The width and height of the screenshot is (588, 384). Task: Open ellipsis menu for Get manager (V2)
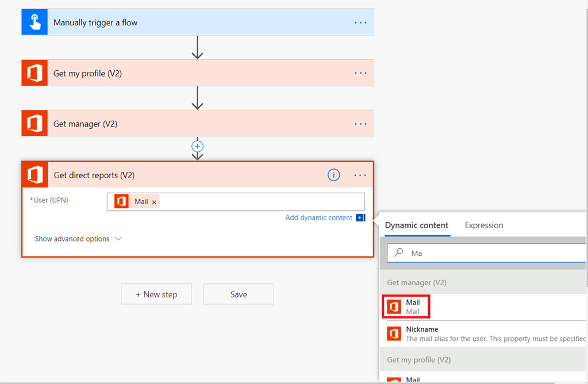360,124
